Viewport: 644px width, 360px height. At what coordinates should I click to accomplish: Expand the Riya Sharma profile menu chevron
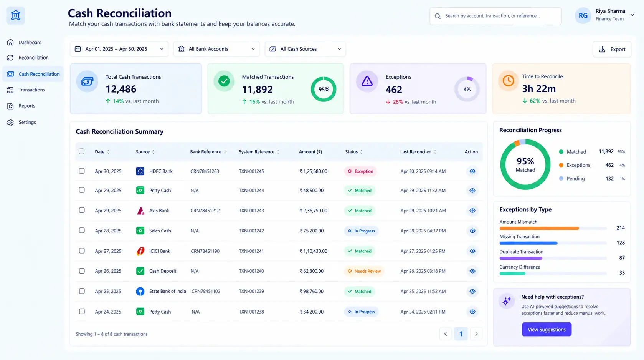point(632,15)
